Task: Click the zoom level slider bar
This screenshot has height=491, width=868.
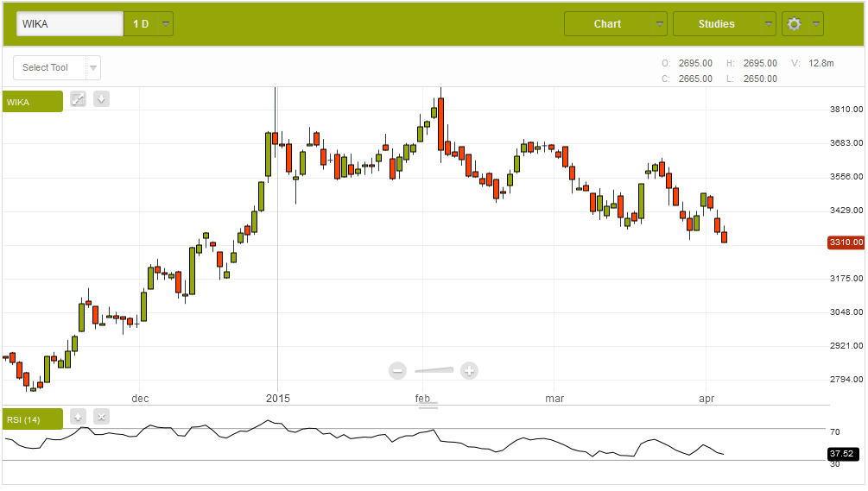Action: pyautogui.click(x=433, y=371)
